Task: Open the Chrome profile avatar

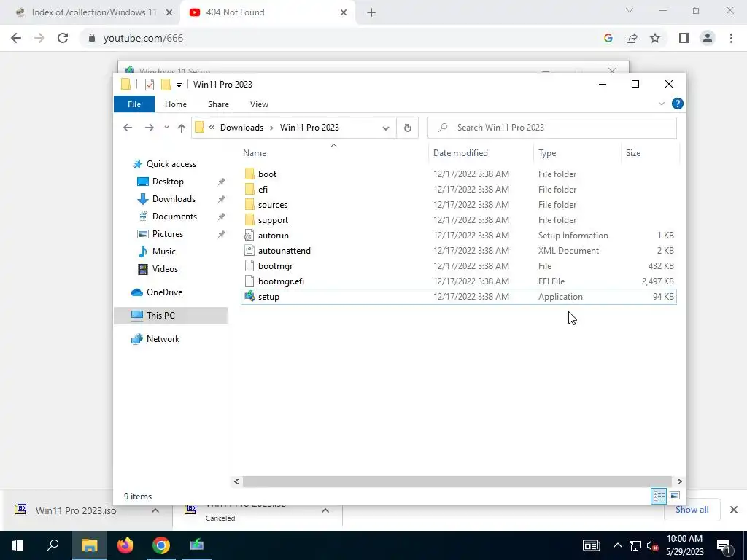Action: click(x=708, y=38)
